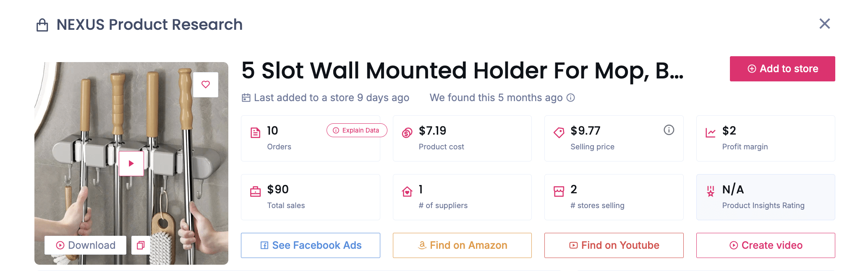Click the copy images icon beside Download

(x=141, y=245)
